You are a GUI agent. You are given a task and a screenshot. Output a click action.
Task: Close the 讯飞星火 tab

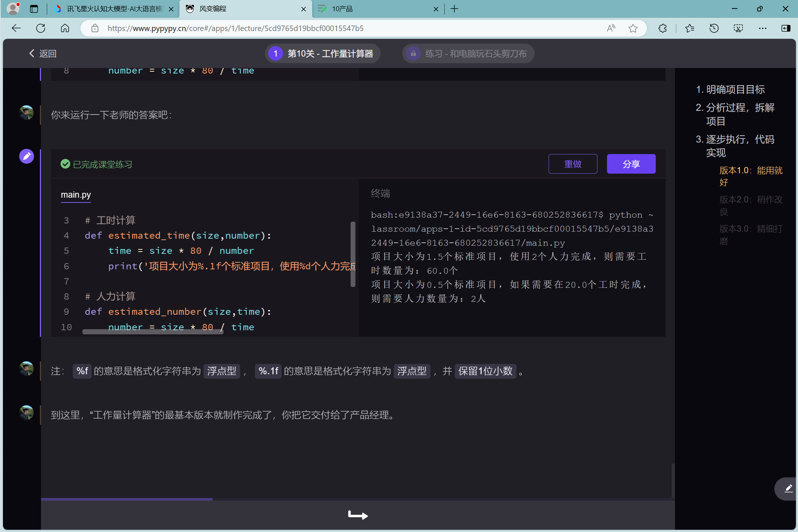[x=171, y=9]
